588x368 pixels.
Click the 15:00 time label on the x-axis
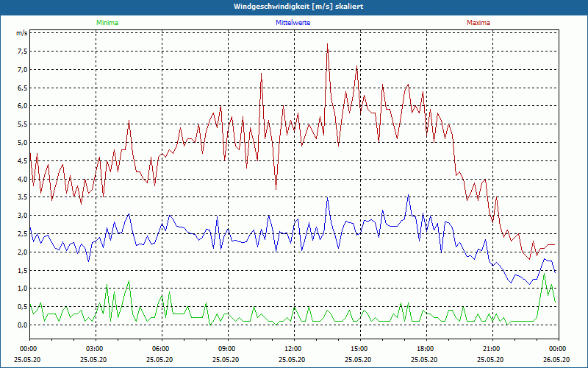pos(360,349)
